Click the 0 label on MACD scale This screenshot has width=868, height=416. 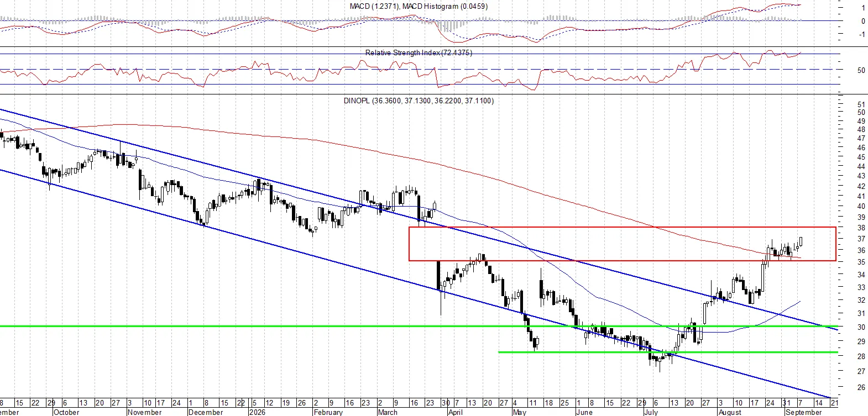pyautogui.click(x=863, y=21)
